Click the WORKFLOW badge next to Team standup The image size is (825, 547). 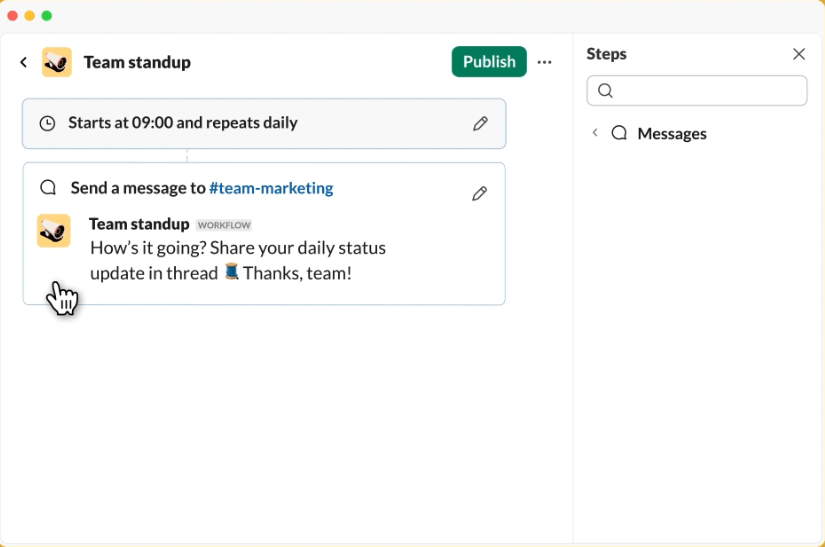tap(224, 225)
